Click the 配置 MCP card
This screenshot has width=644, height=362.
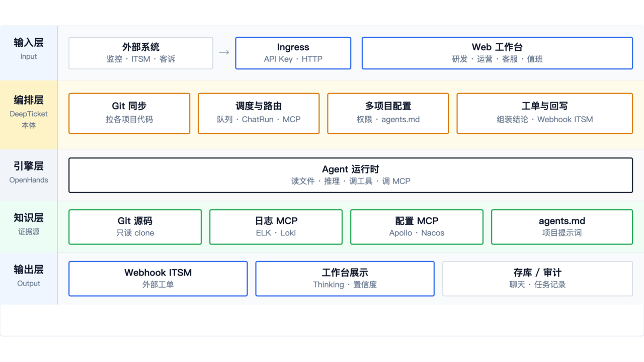417,227
